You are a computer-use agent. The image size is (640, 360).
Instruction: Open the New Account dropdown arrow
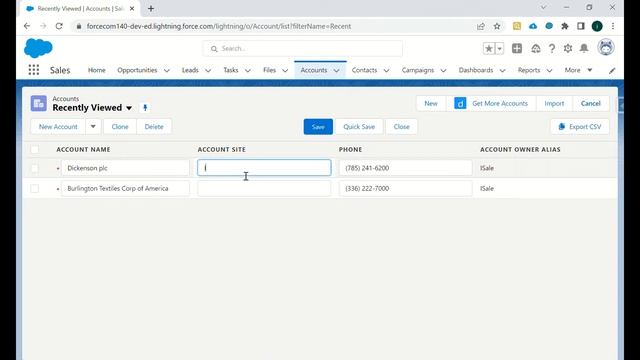tap(93, 127)
